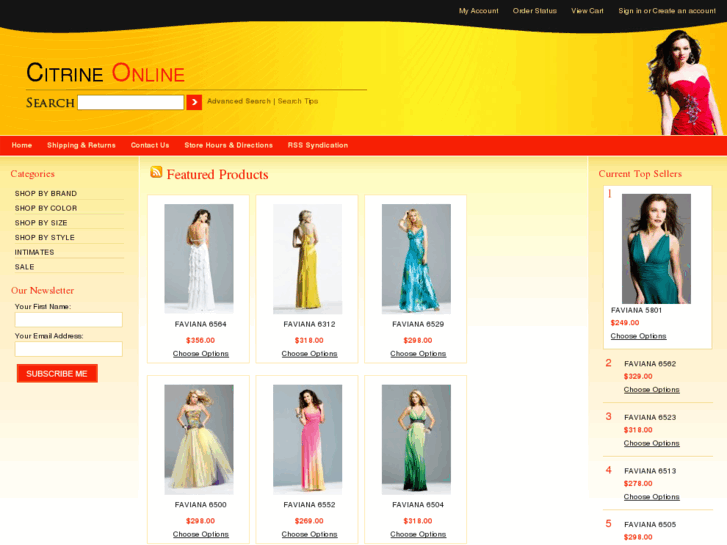
Task: Check Order Status link
Action: click(x=535, y=11)
